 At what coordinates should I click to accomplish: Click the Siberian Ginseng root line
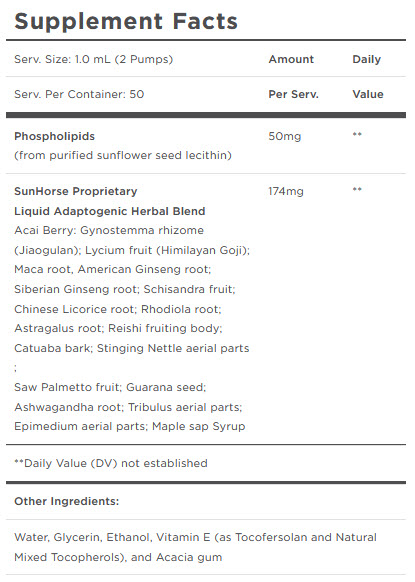(125, 289)
